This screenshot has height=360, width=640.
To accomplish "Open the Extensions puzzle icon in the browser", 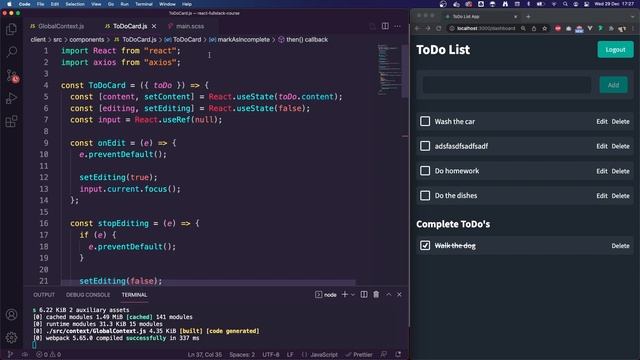I will pyautogui.click(x=611, y=28).
